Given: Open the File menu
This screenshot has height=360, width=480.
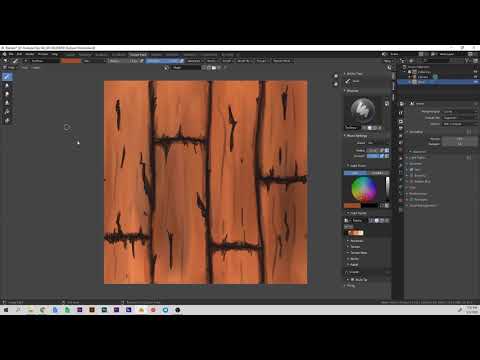Looking at the screenshot, I should (x=11, y=54).
